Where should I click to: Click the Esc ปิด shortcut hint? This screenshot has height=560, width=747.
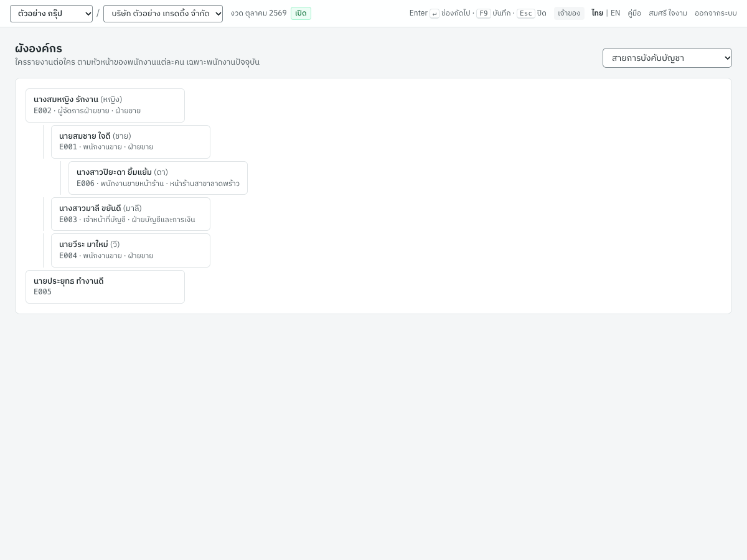[532, 13]
